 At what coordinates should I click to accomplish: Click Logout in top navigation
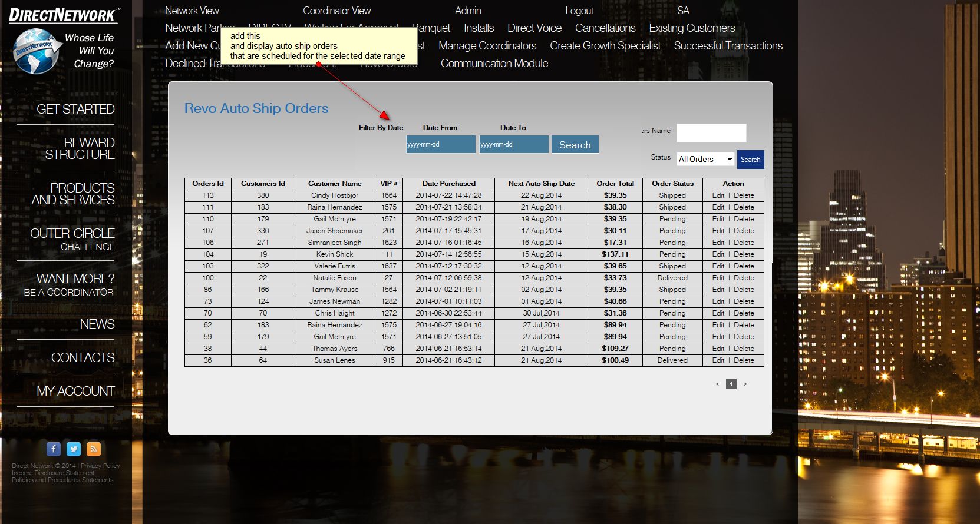(579, 11)
